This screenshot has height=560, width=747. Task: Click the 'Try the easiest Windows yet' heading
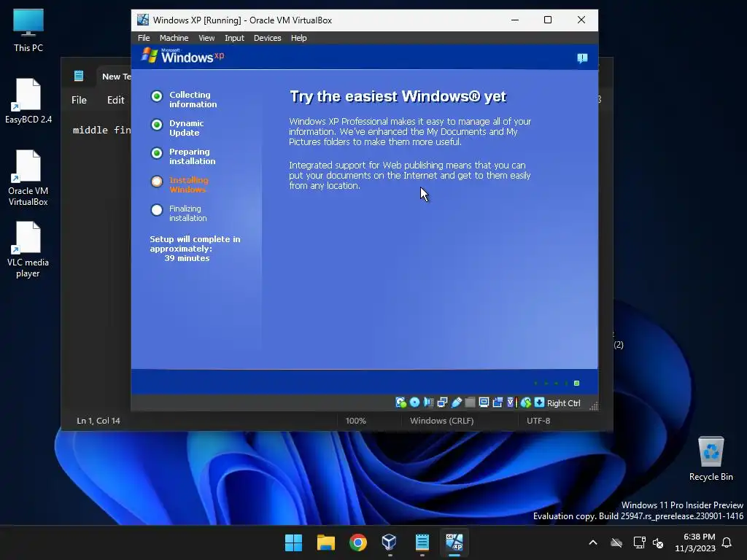pos(398,96)
